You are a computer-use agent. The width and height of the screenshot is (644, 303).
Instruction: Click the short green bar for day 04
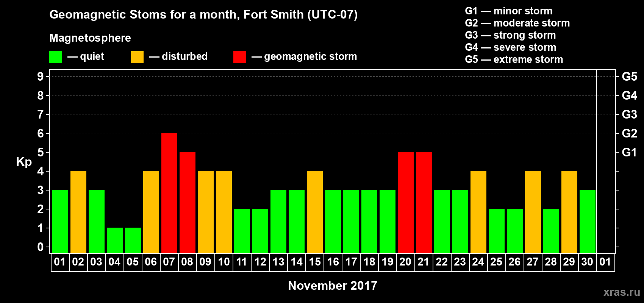click(x=115, y=241)
